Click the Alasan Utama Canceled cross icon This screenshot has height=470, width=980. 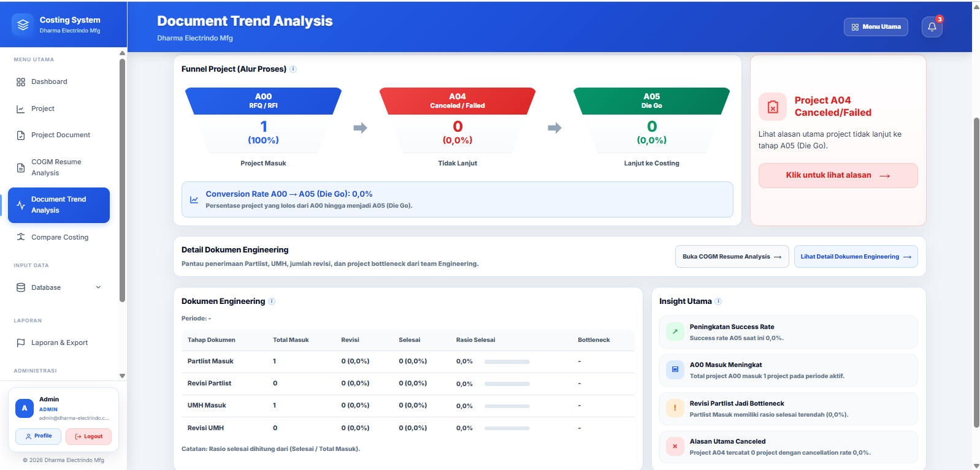tap(675, 446)
